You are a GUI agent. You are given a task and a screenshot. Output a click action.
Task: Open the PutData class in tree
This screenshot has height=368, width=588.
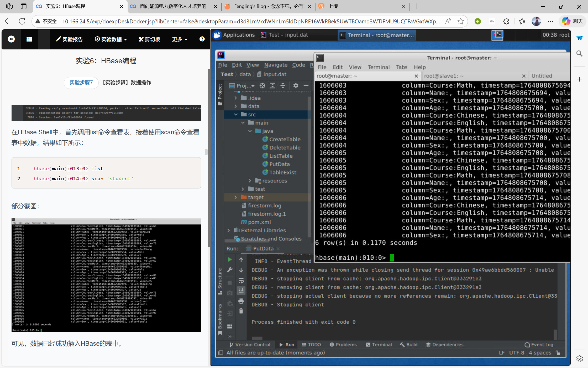pos(279,164)
